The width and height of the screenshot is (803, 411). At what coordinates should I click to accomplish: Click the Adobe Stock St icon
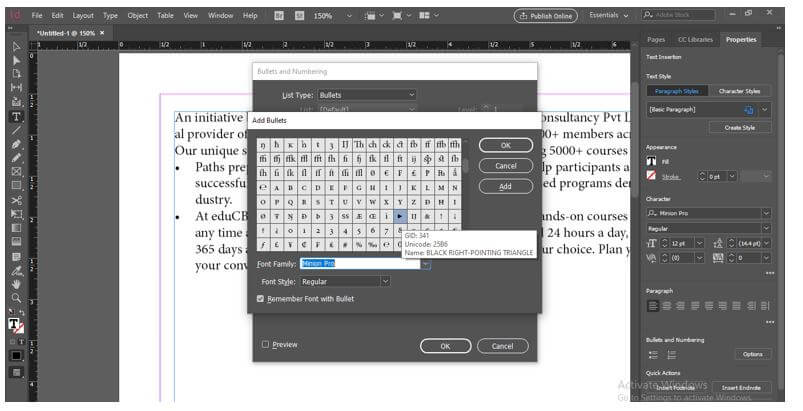click(x=300, y=16)
